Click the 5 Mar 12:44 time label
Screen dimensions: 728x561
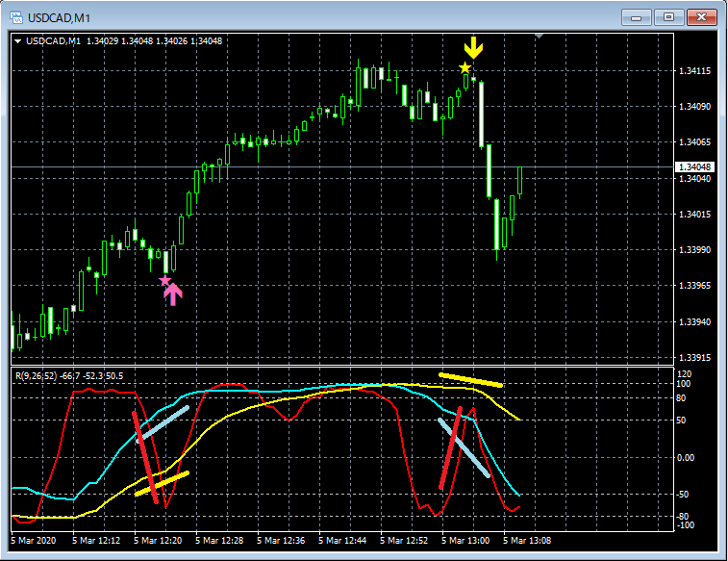tap(342, 541)
